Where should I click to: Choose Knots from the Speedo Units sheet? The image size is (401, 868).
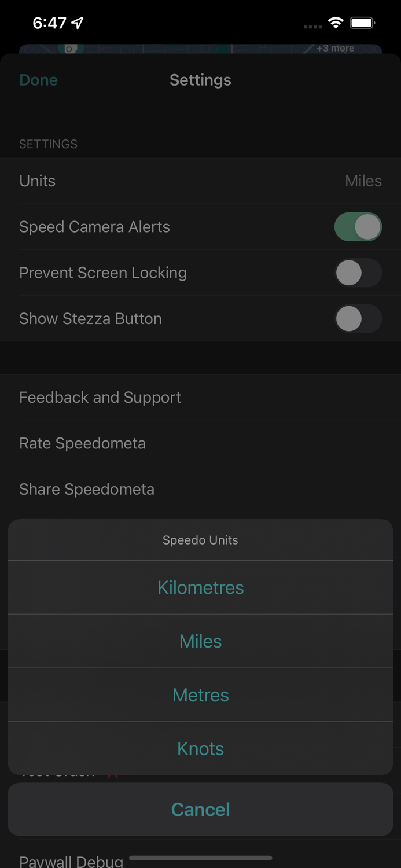coord(200,748)
